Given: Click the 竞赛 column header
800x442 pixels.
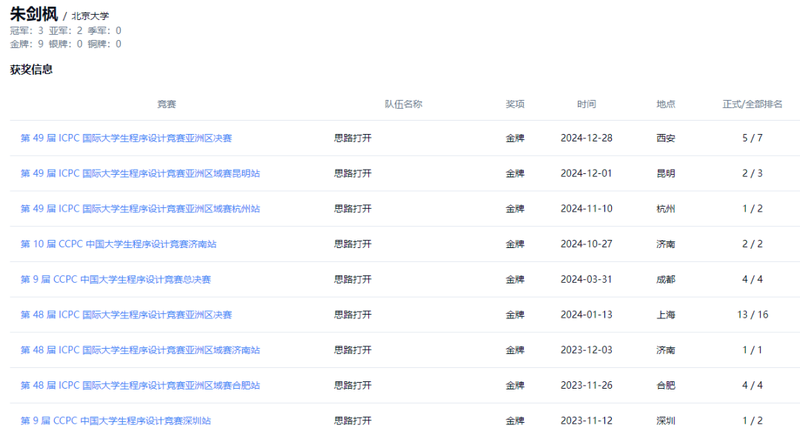Looking at the screenshot, I should (166, 104).
